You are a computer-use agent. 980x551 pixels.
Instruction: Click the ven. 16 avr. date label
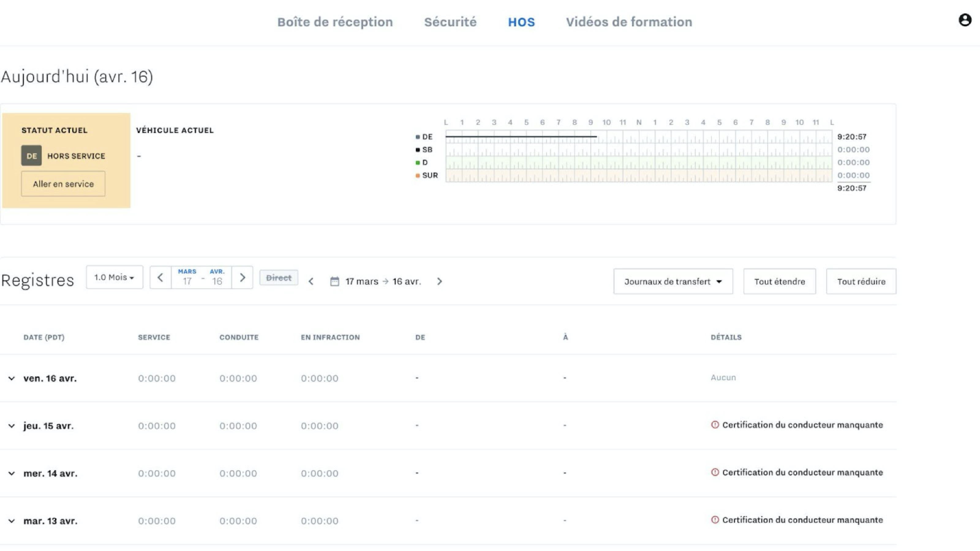coord(50,378)
